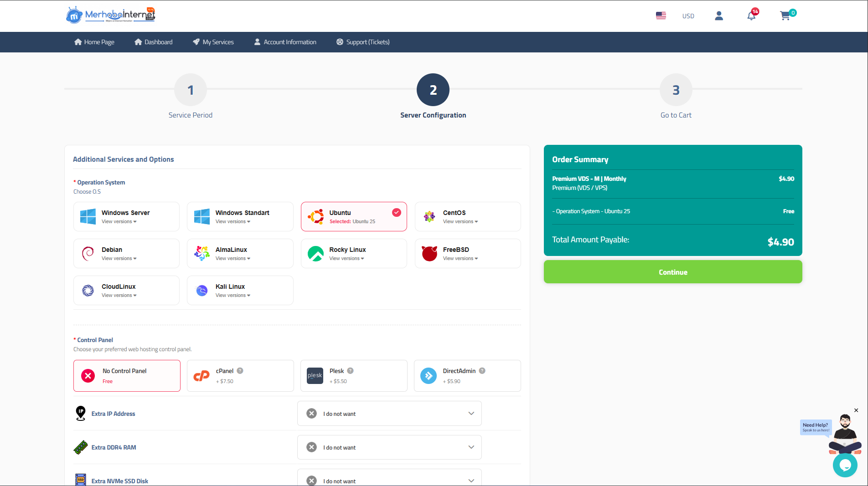
Task: Click the Ubuntu logo icon
Action: tap(315, 216)
